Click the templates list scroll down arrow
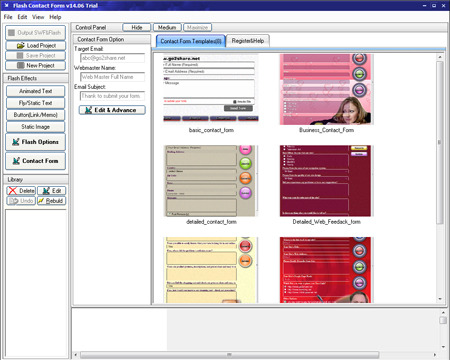This screenshot has width=450, height=360. pyautogui.click(x=440, y=299)
